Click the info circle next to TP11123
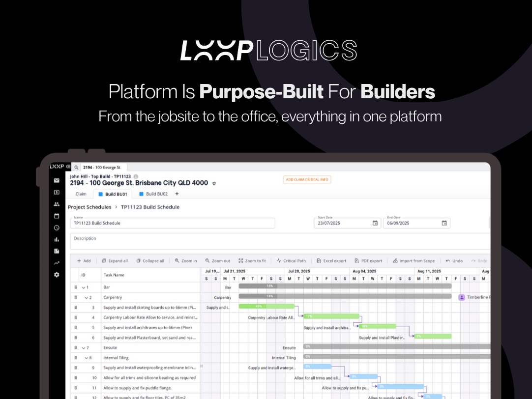Viewport: 532px width, 399px height. (x=136, y=176)
